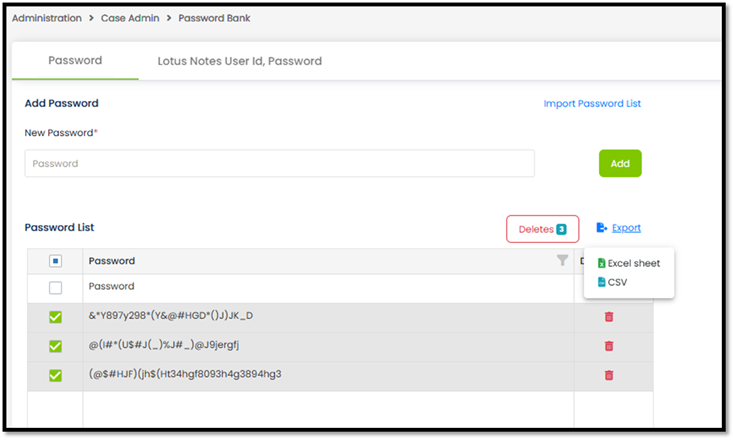Uncheck the (@$#HJF) password row checkbox
The image size is (734, 440).
[x=55, y=375]
